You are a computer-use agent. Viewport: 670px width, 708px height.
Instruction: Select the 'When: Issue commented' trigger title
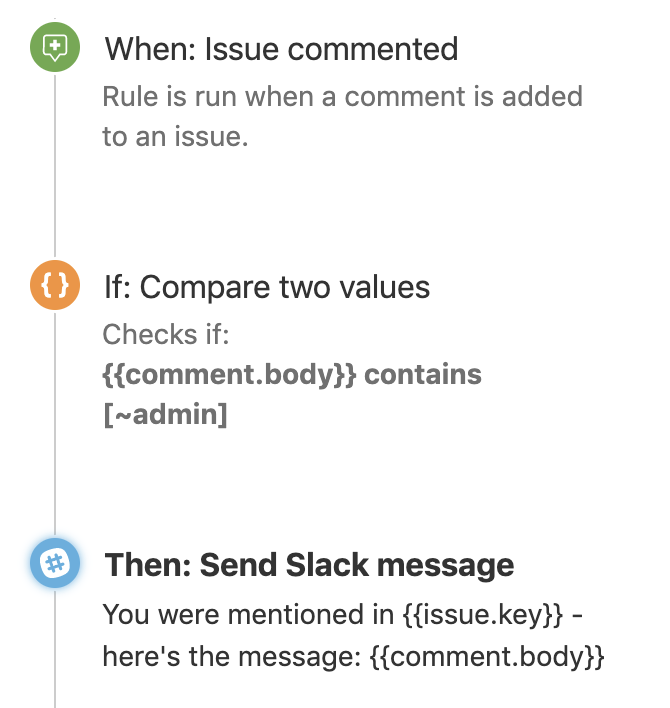(x=281, y=49)
